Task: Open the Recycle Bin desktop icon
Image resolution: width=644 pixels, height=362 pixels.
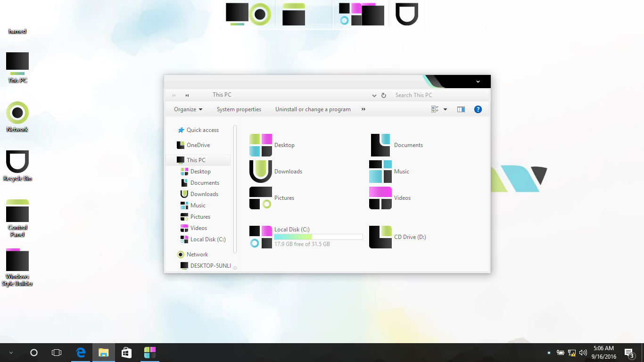Action: point(17,162)
